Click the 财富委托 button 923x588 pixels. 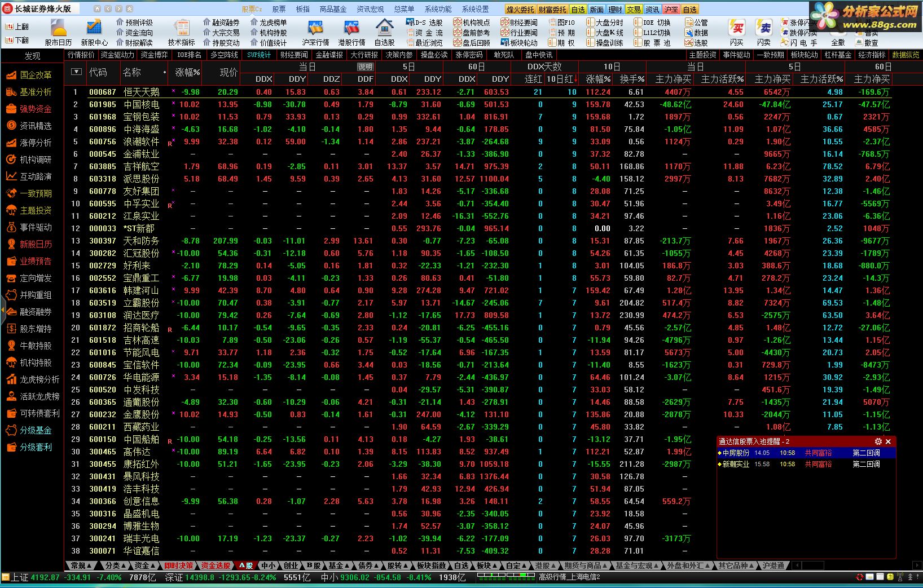pos(552,9)
